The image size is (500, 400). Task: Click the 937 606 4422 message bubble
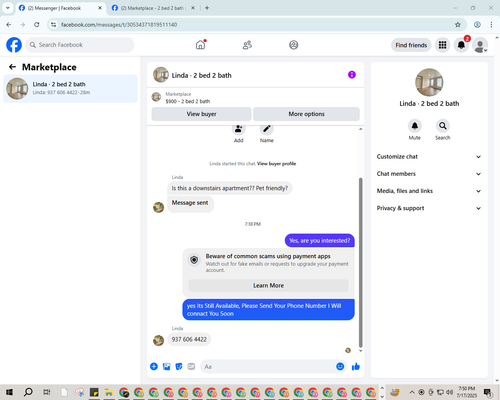[189, 339]
